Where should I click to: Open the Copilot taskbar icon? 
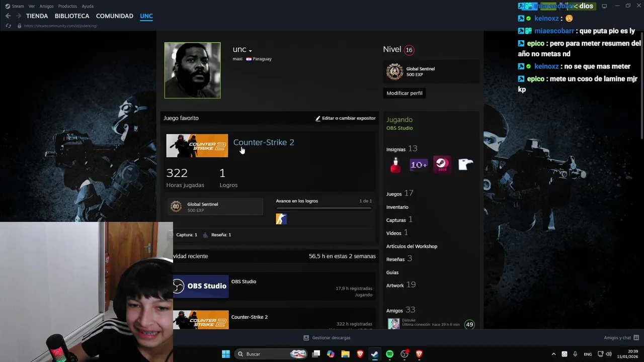click(x=331, y=354)
